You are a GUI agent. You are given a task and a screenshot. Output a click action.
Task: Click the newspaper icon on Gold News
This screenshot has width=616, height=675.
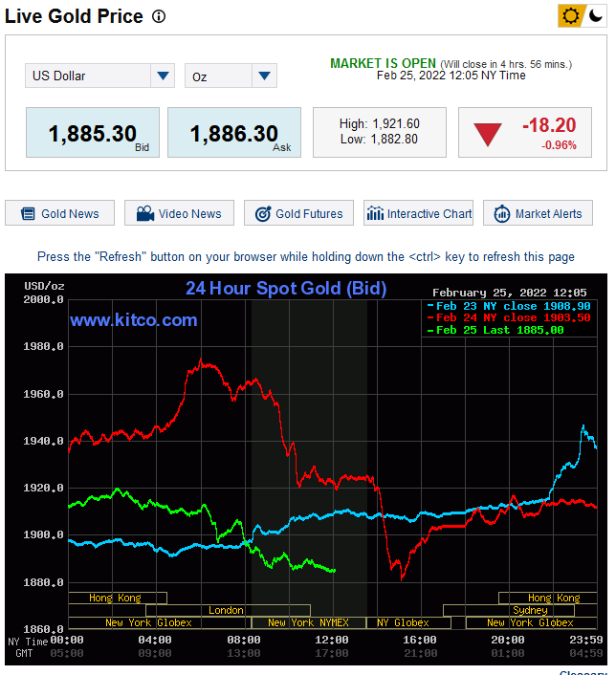click(28, 213)
